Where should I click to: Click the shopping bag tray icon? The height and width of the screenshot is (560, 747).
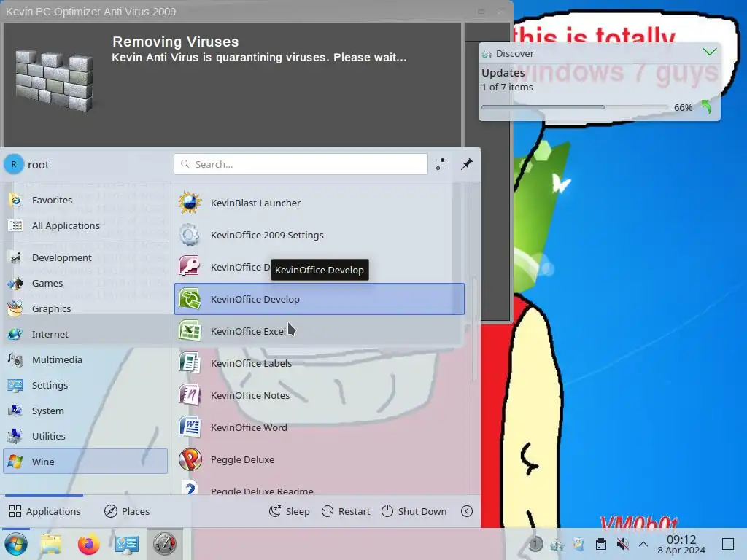point(578,543)
